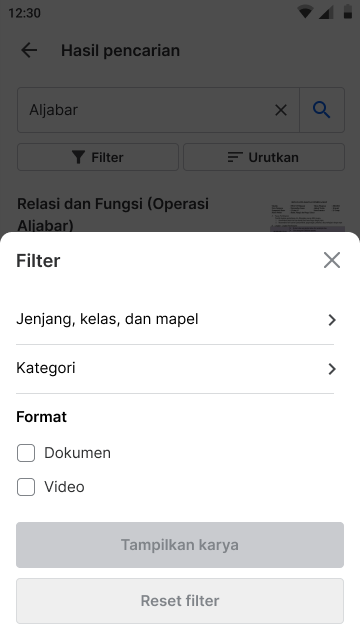Tap the Wi-Fi status icon
Image resolution: width=361 pixels, height=640 pixels.
pyautogui.click(x=305, y=12)
